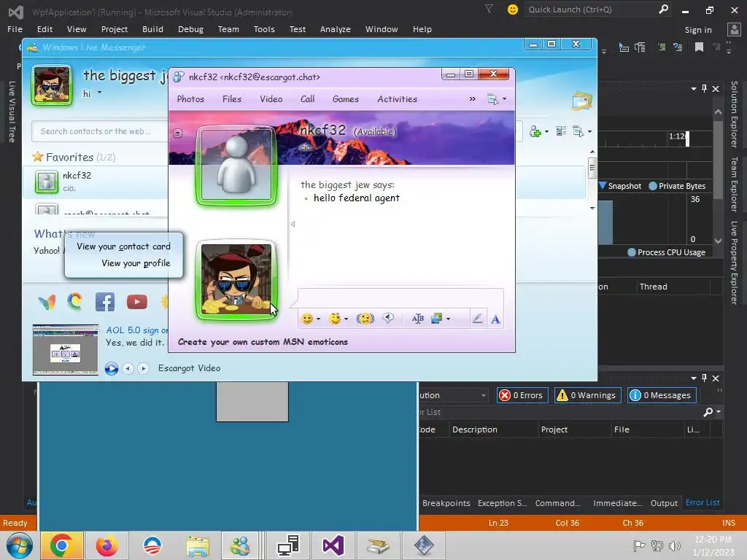Click Sign in in Visual Studio

click(698, 29)
